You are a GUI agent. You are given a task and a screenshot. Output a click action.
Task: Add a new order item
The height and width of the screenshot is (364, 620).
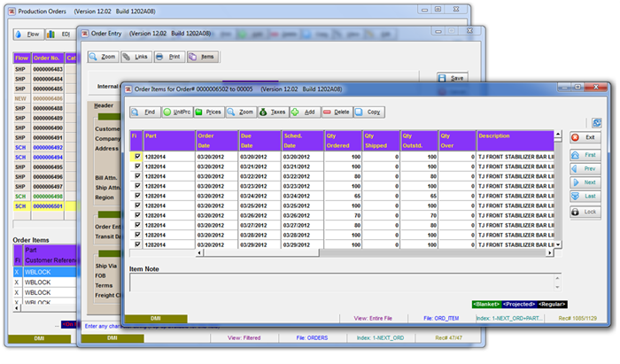point(306,112)
